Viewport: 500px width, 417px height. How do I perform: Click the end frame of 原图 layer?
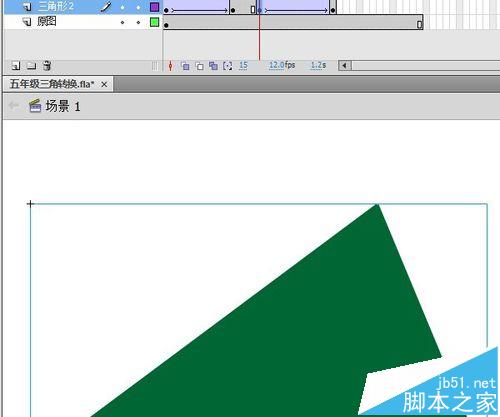coord(419,24)
